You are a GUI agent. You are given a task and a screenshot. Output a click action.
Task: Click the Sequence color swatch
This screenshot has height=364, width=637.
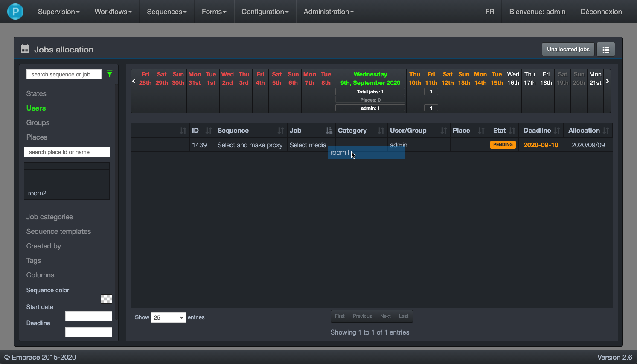pyautogui.click(x=106, y=299)
